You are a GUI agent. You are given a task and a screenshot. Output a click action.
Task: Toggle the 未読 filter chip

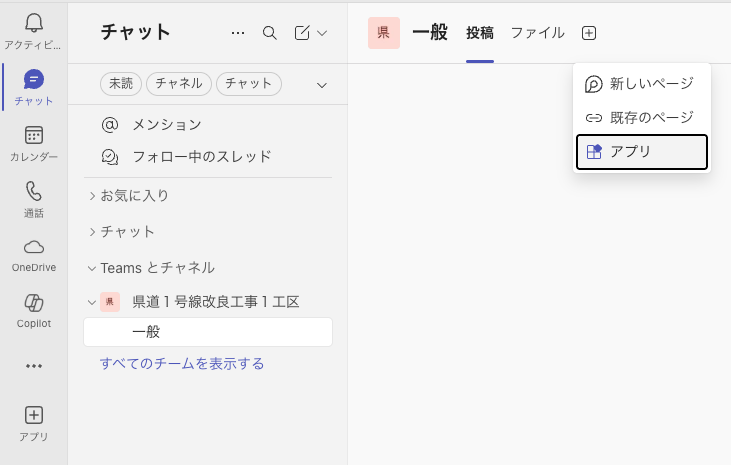click(120, 84)
